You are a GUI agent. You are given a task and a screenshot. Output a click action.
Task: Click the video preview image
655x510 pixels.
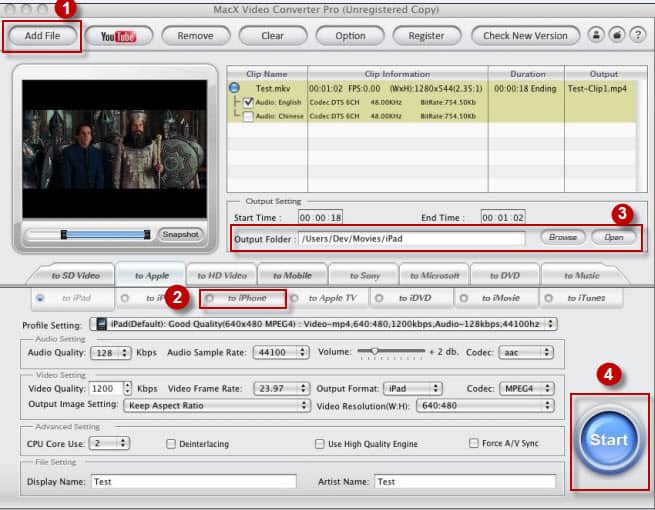point(114,149)
